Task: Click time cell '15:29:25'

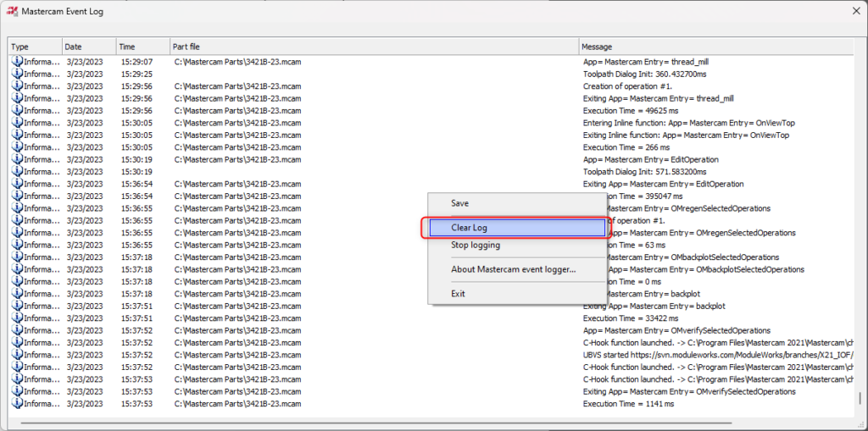Action: tap(136, 74)
